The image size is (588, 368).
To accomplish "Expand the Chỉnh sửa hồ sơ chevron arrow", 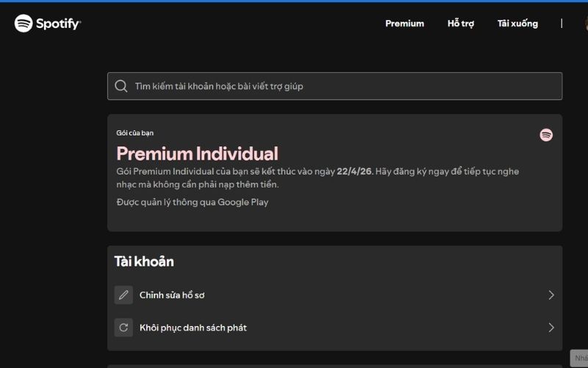I will pos(551,295).
